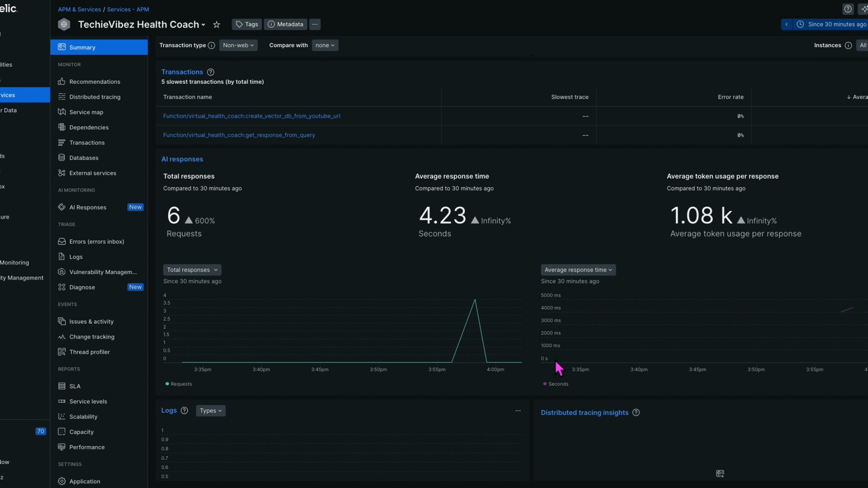Sort by Transaction name column header
868x488 pixels.
(x=188, y=97)
